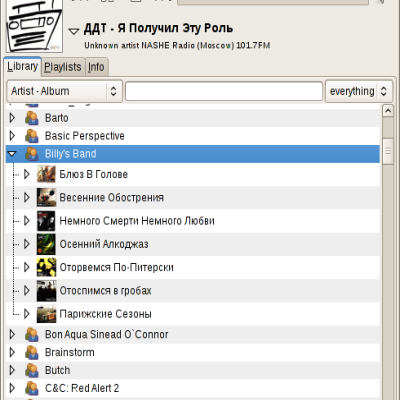Click the Весенние Обострения album cover
This screenshot has width=400, height=400.
click(46, 198)
